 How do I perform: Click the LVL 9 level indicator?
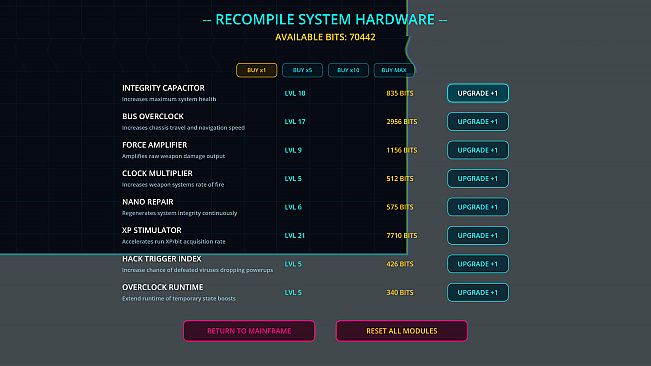point(293,150)
